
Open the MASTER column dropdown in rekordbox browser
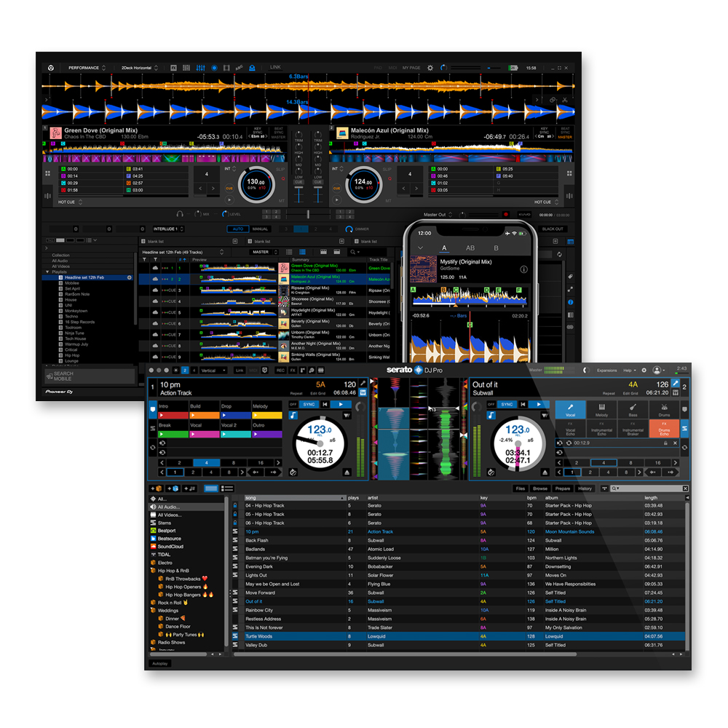point(265,252)
